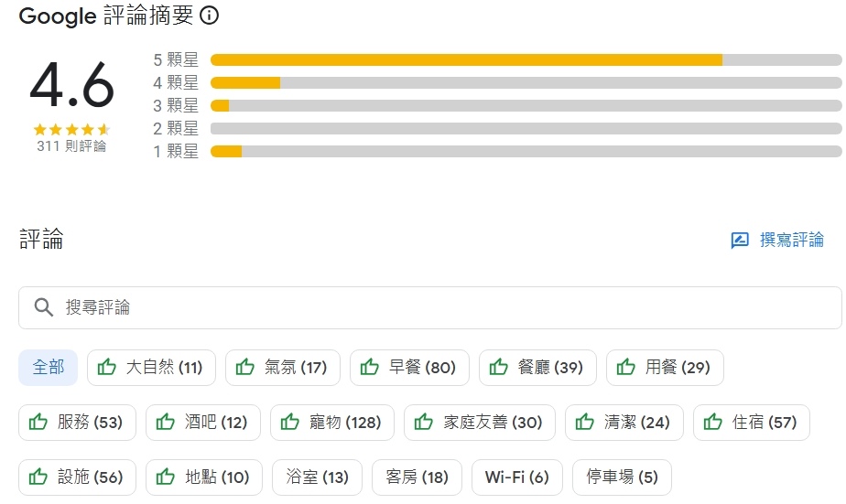Viewport: 846px width, 504px height.
Task: Open the 311 則評論 link
Action: pos(71,146)
